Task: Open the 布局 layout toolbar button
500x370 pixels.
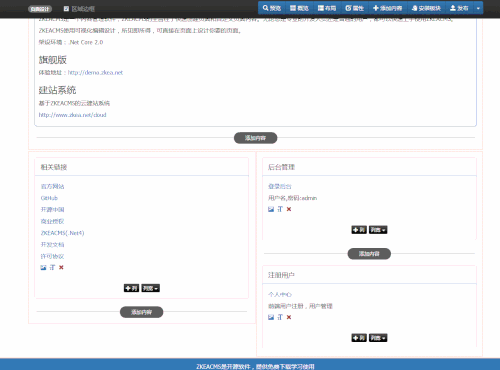Action: 327,8
